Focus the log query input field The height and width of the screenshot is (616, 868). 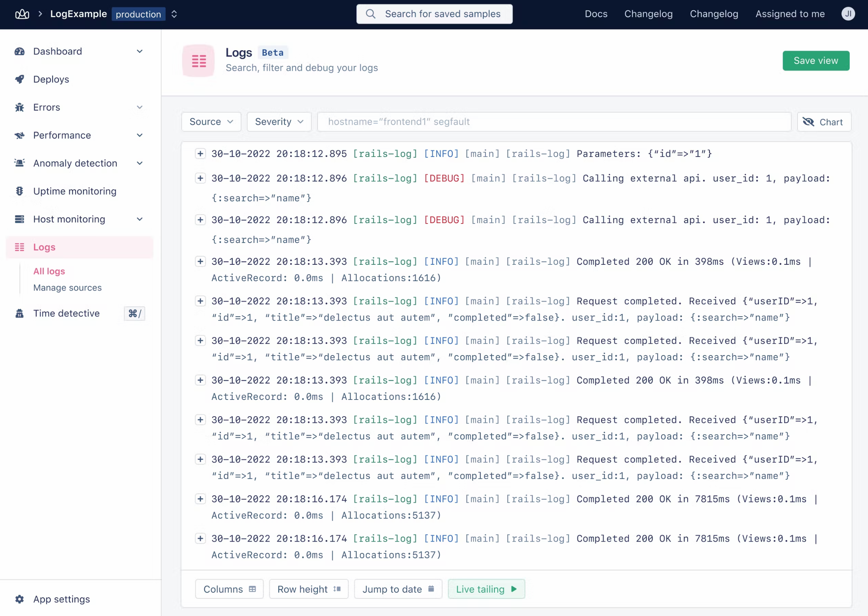554,122
